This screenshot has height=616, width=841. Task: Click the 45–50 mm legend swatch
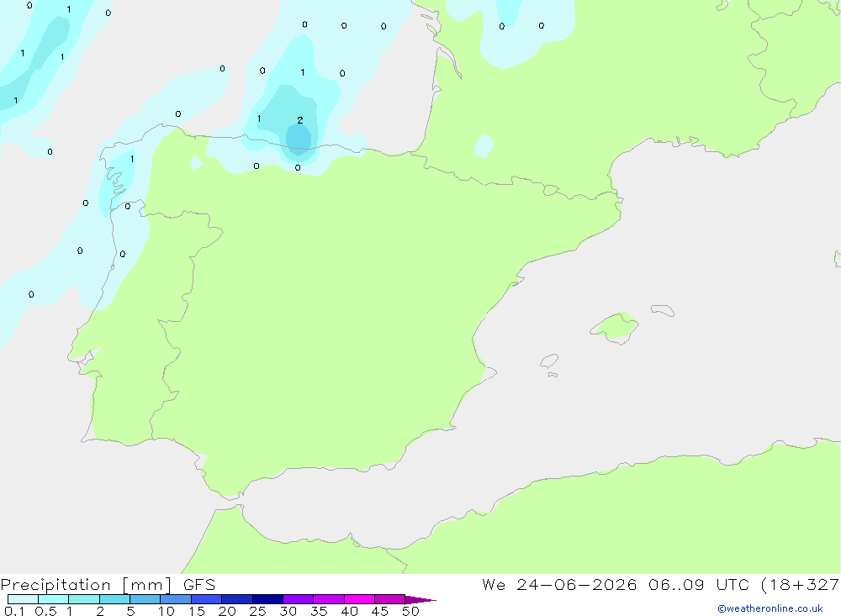(x=390, y=599)
